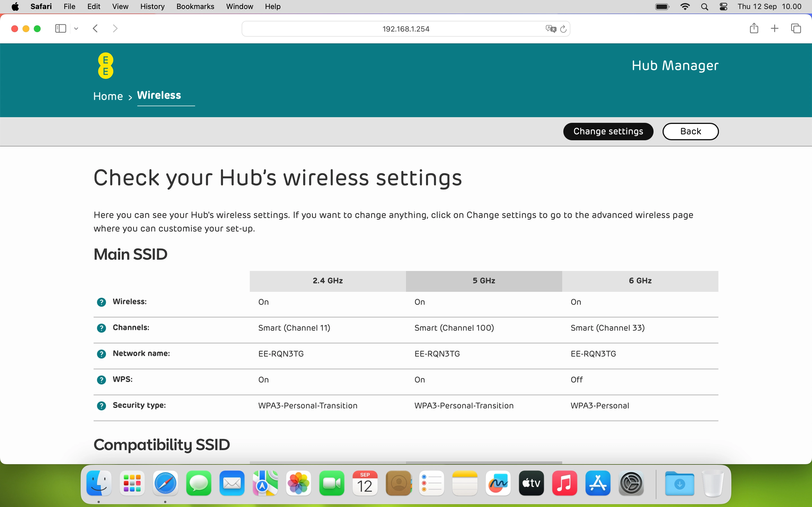This screenshot has width=812, height=507.
Task: Open FaceTime from the Dock
Action: [332, 484]
